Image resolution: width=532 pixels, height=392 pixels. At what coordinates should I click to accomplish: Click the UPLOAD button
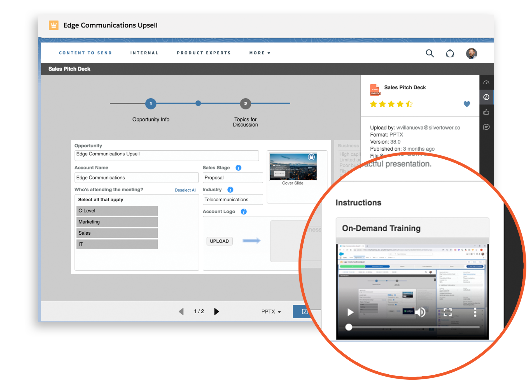coord(220,241)
